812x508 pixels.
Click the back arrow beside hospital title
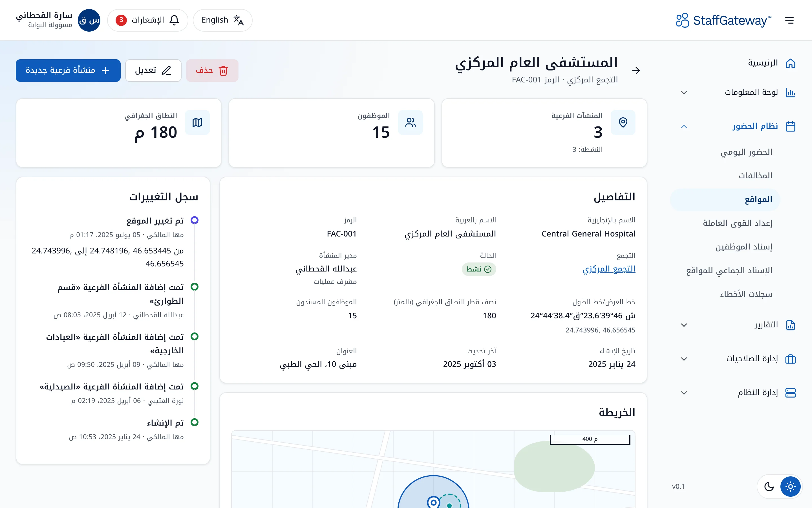tap(636, 71)
